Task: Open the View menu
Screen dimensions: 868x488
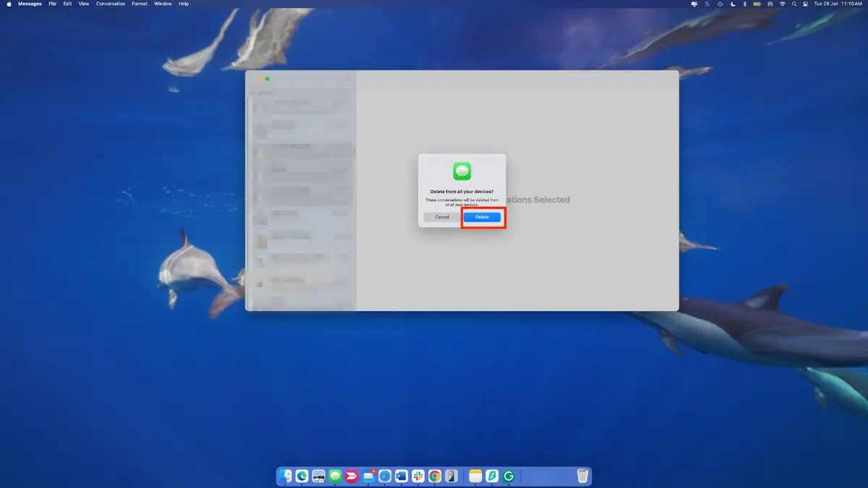Action: pyautogui.click(x=84, y=4)
